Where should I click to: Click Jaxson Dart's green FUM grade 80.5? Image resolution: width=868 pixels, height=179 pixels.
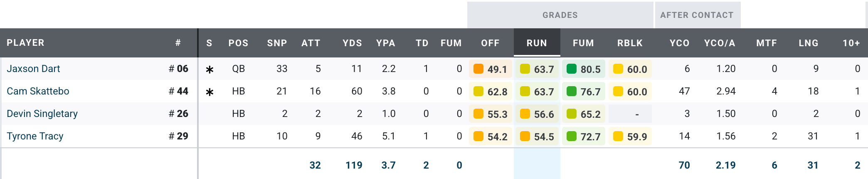583,69
